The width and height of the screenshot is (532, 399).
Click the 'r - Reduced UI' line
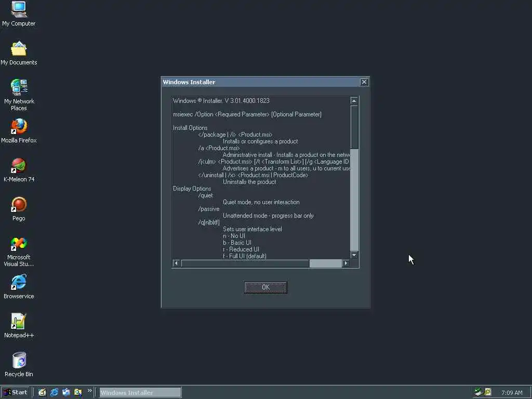(x=241, y=249)
